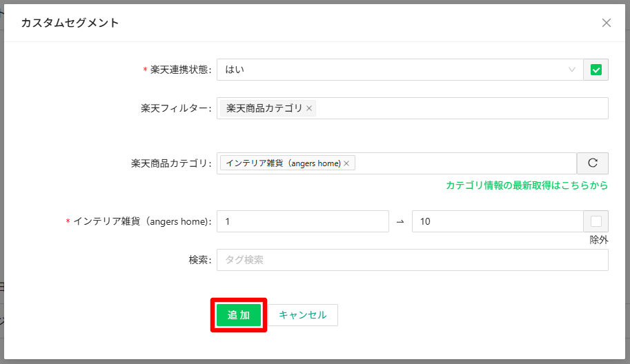Click the 楽天商品カテゴリ selection field
This screenshot has height=364, width=630.
coord(397,163)
